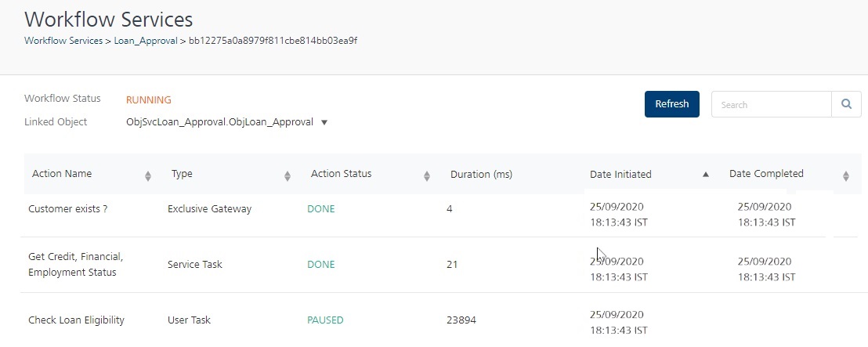Click the Exclusive Gateway type cell
868x347 pixels.
click(209, 209)
